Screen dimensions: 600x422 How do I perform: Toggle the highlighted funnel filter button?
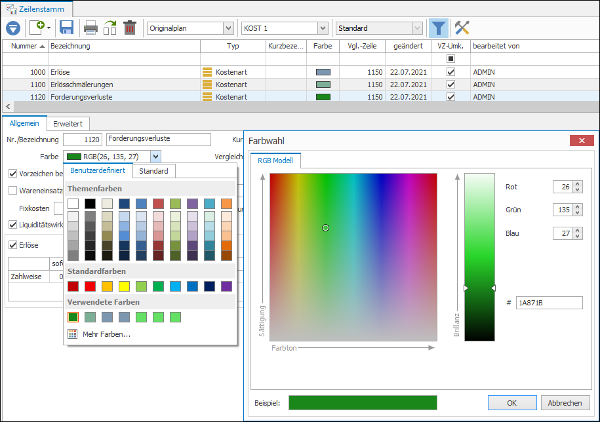click(438, 28)
